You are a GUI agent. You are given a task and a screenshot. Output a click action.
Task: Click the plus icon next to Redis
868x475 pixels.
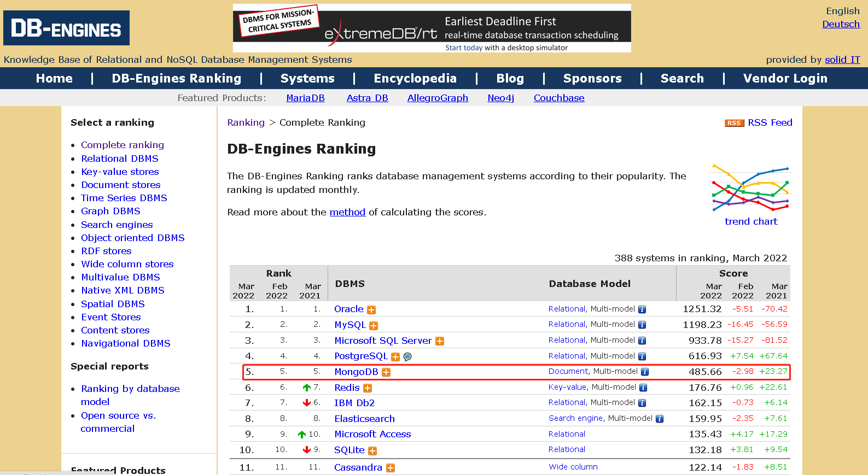368,388
